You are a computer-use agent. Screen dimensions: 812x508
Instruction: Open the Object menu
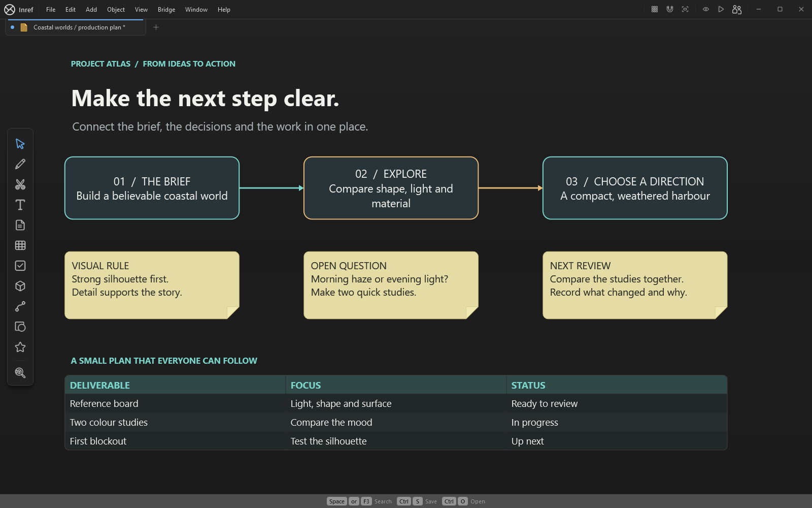(116, 10)
